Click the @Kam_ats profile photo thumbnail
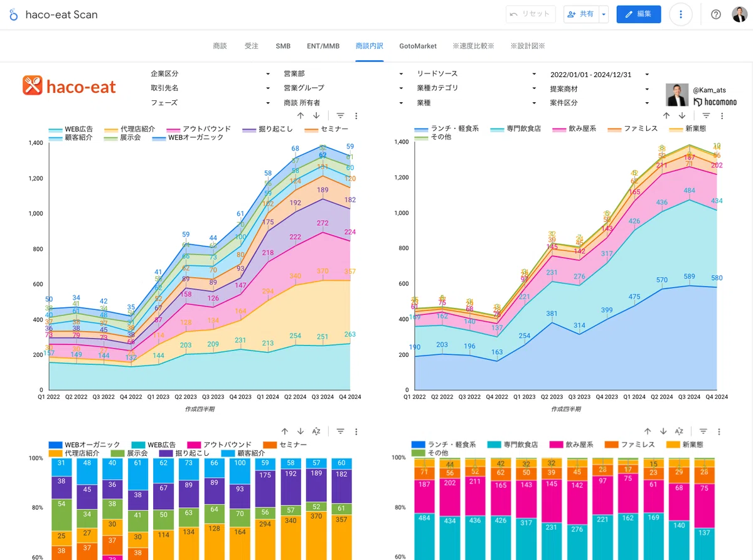 click(x=677, y=95)
